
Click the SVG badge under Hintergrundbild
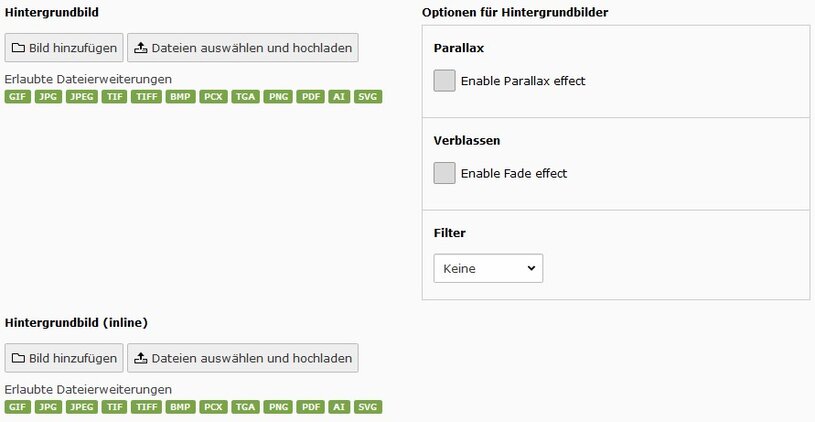(368, 97)
